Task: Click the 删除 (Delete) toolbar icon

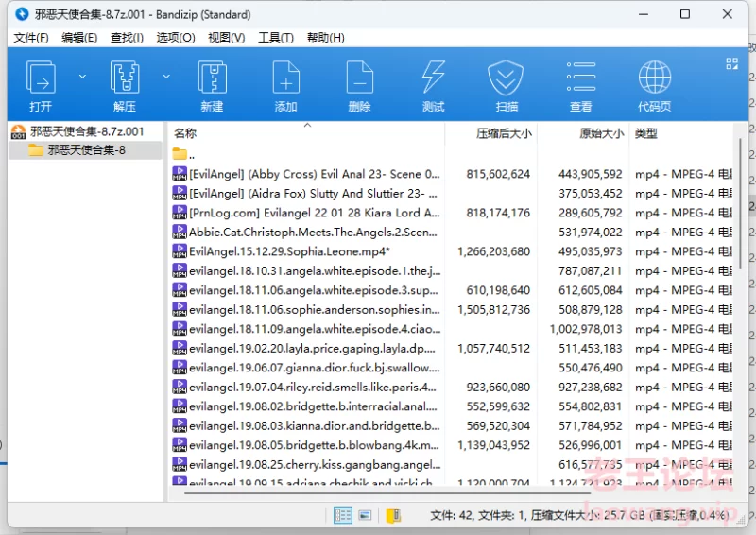Action: point(360,78)
